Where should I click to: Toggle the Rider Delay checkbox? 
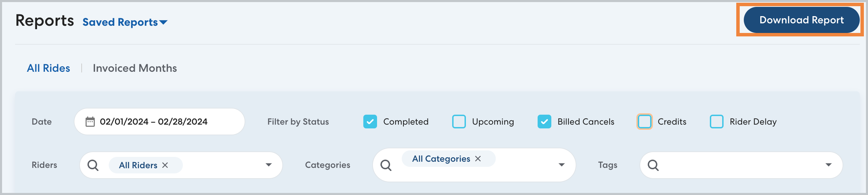point(717,122)
